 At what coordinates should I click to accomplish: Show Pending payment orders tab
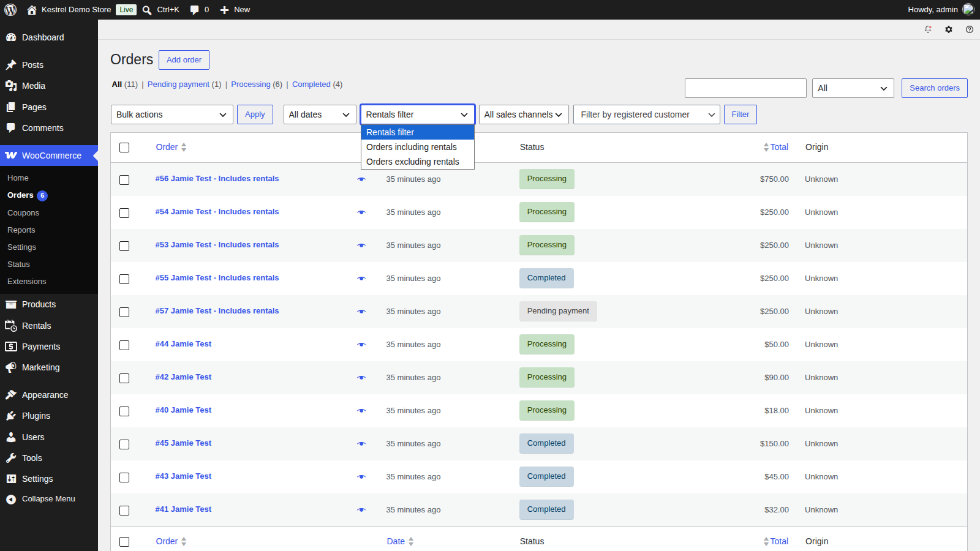pos(178,84)
